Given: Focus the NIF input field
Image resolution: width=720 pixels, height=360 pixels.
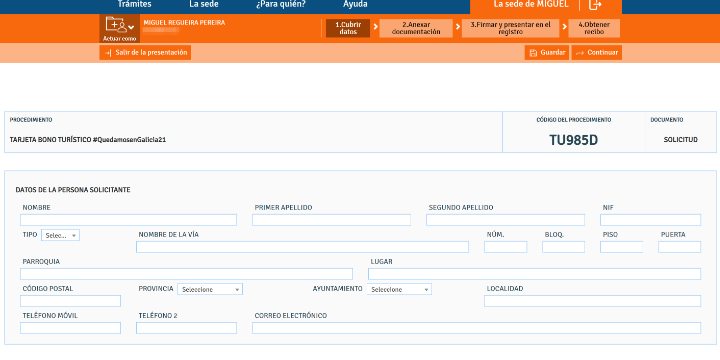Looking at the screenshot, I should (x=650, y=220).
